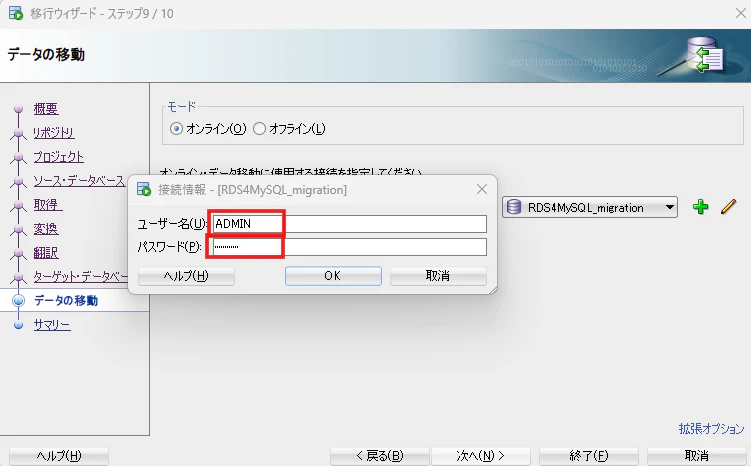
Task: Open the 拡張オプション link
Action: coord(711,428)
